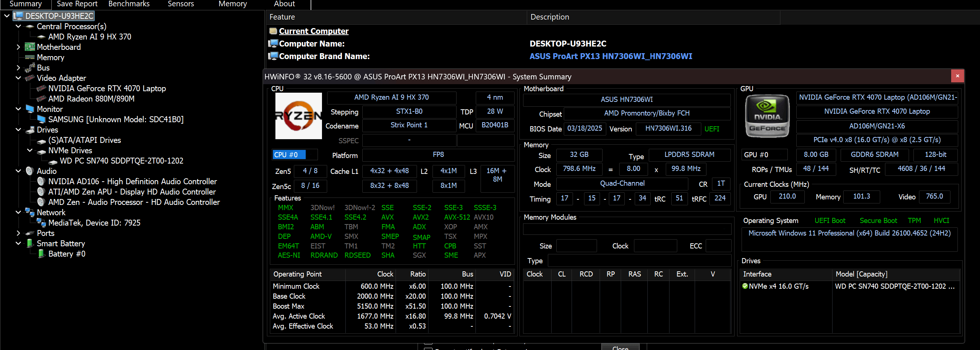This screenshot has height=350, width=980.
Task: Click the card icon beside NVIDIA GeForce RTX 4070 Laptop
Action: [41, 88]
